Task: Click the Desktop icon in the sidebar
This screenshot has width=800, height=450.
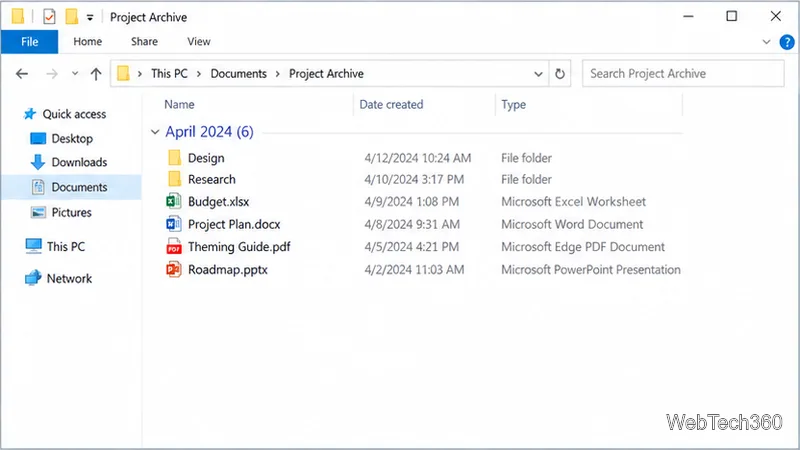Action: coord(38,138)
